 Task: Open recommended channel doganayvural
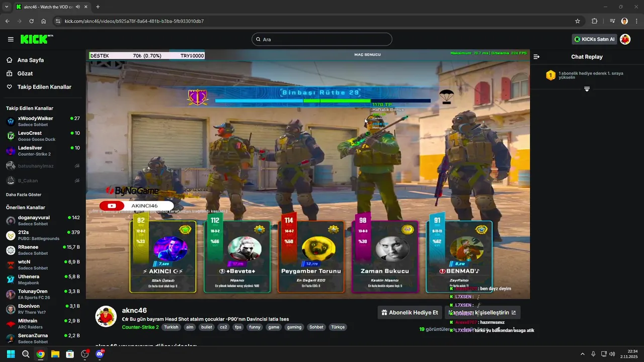pos(43,220)
